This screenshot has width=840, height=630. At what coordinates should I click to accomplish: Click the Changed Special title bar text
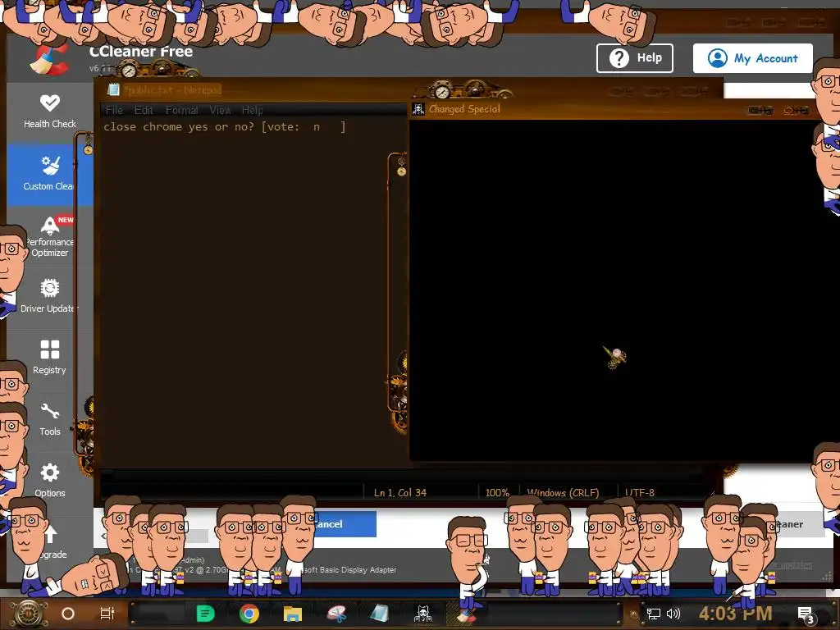[464, 109]
